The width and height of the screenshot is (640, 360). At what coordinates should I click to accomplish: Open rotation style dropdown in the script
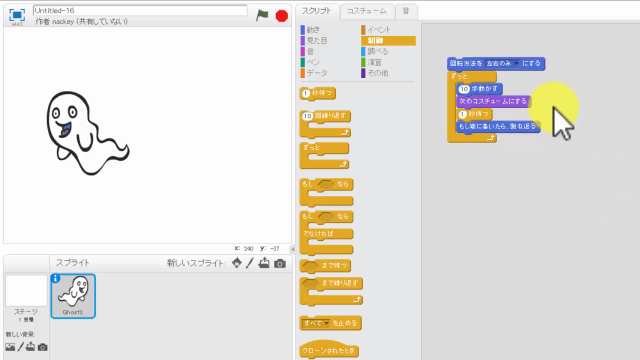click(502, 63)
